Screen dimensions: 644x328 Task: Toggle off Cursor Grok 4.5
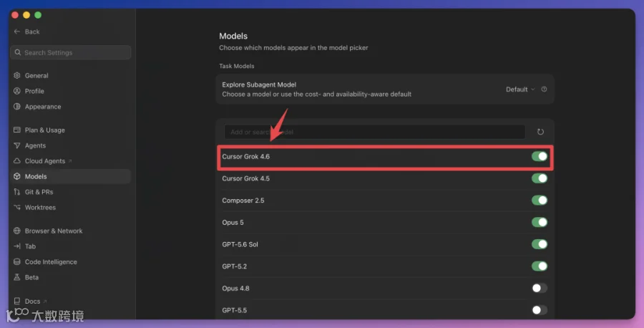click(x=540, y=178)
